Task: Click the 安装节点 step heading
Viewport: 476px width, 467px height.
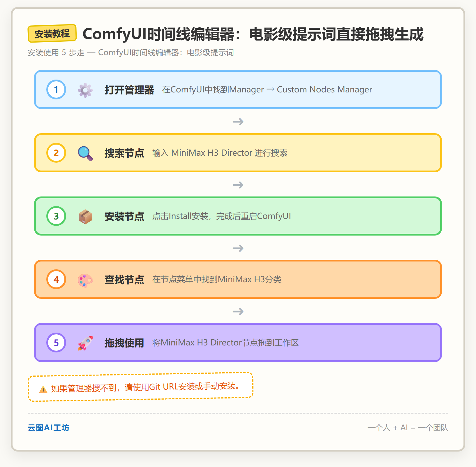Action: click(124, 216)
